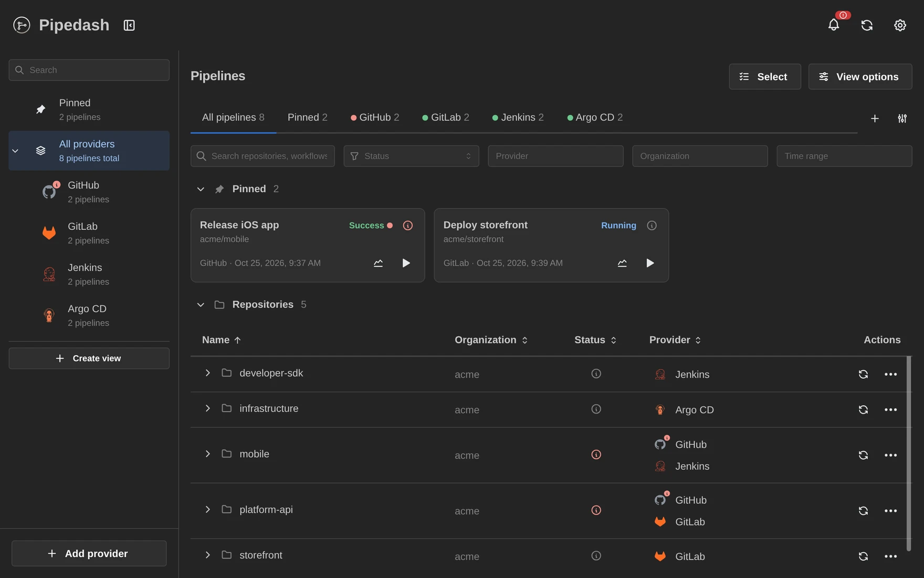Switch to the Jenkins tab
This screenshot has width=924, height=578.
[518, 118]
